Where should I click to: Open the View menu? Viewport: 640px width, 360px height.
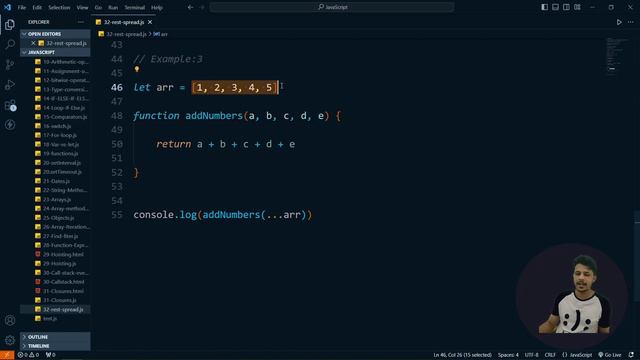tap(82, 7)
